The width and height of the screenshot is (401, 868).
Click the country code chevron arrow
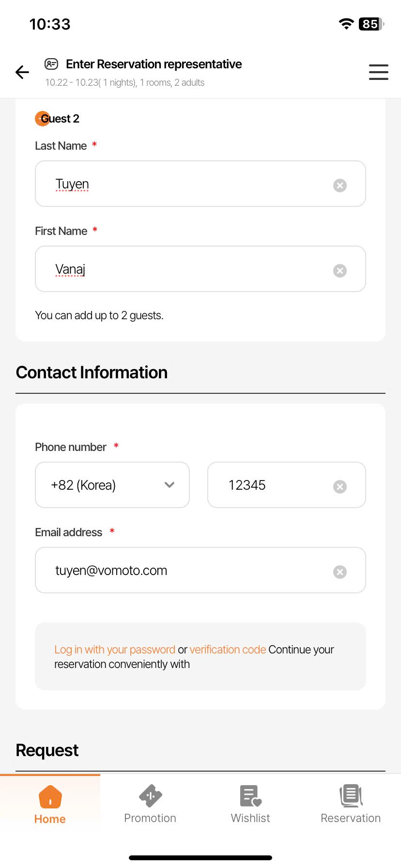170,485
